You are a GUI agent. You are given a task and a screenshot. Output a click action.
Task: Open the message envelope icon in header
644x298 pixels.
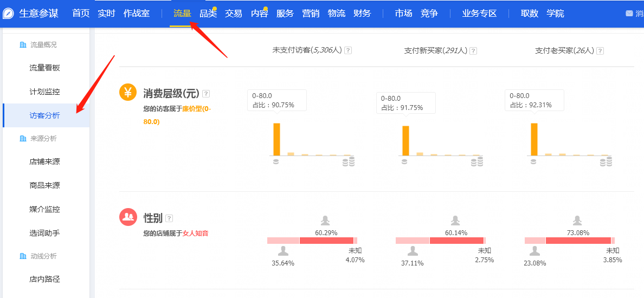[629, 14]
